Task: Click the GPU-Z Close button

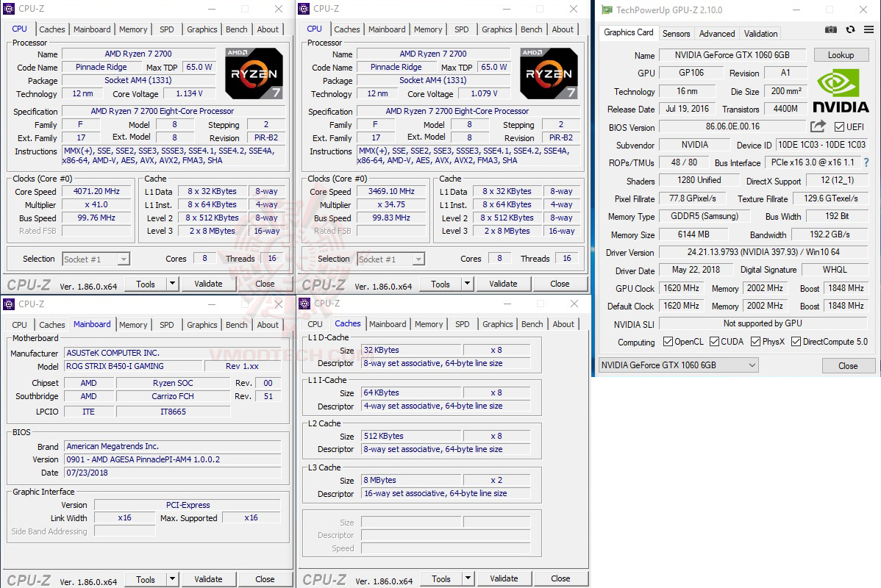Action: pyautogui.click(x=848, y=365)
